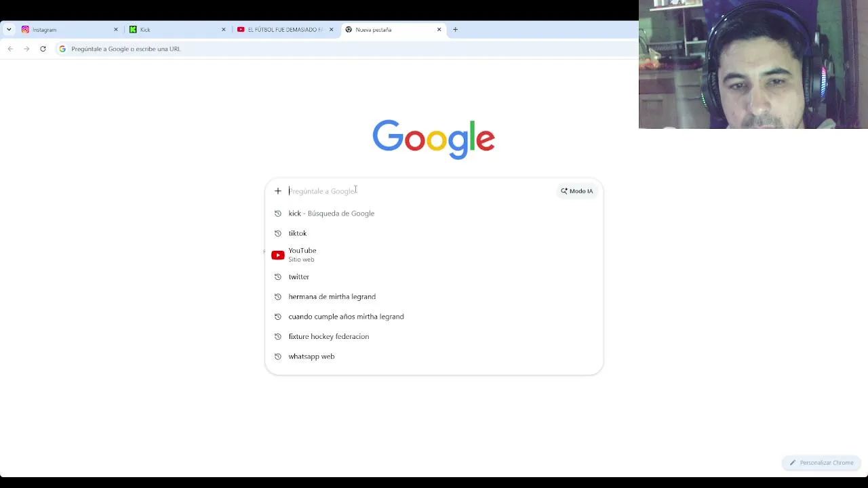Image resolution: width=868 pixels, height=488 pixels.
Task: Focus the address bar URL field
Action: pos(346,49)
